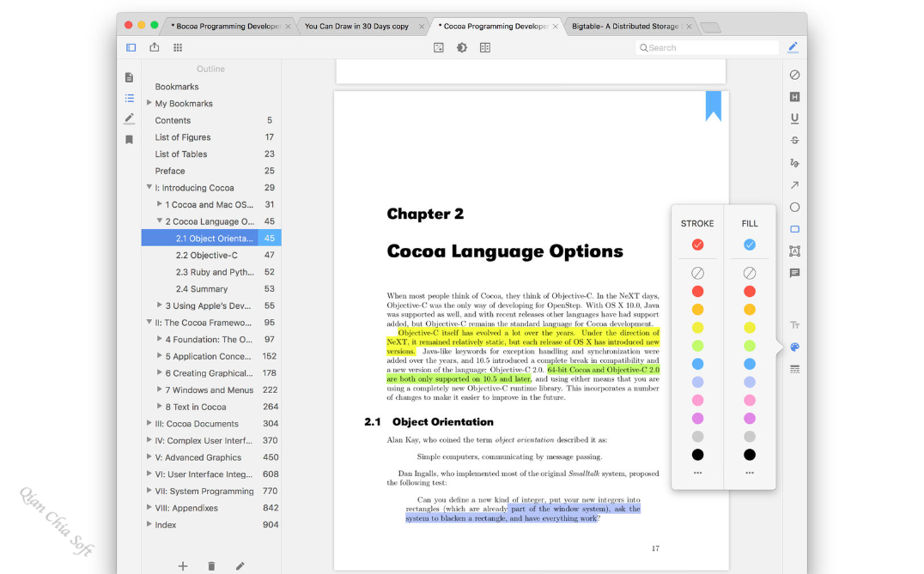924x574 pixels.
Task: Delete outline item with trash icon
Action: 211,565
